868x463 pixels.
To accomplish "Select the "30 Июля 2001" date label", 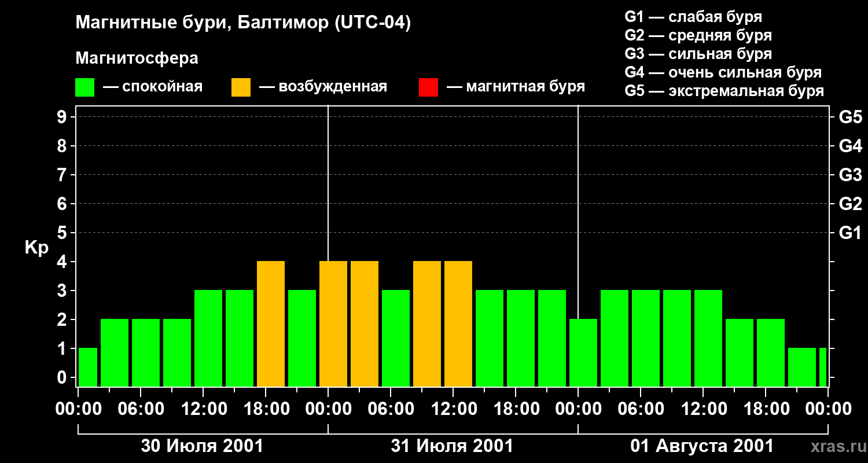I will [x=202, y=446].
